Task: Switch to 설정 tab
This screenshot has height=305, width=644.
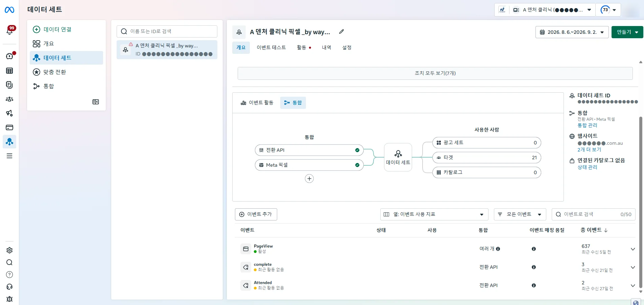Action: [347, 48]
